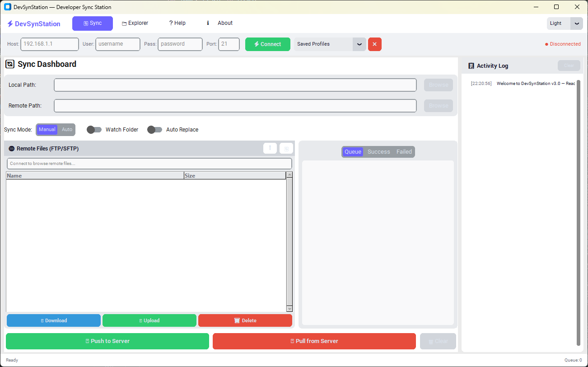Click the trash icon on the Delete button
The width and height of the screenshot is (588, 367).
coord(237,320)
